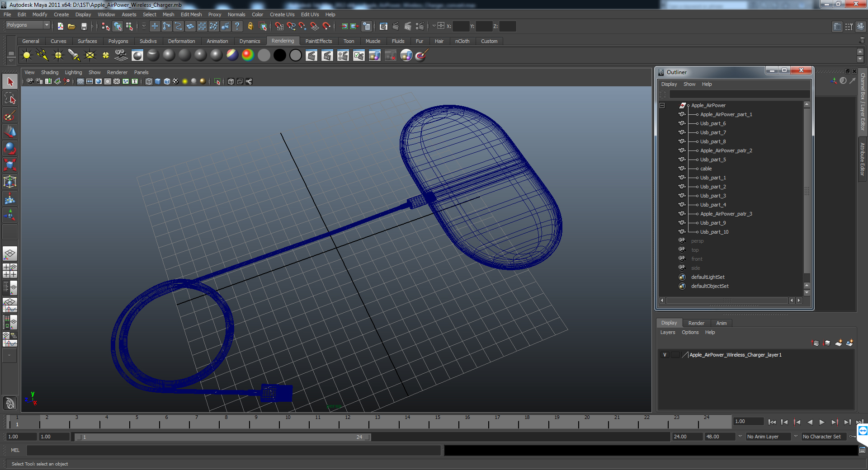The image size is (868, 470).
Task: Open the Polygons menu set dropdown
Action: pos(27,25)
